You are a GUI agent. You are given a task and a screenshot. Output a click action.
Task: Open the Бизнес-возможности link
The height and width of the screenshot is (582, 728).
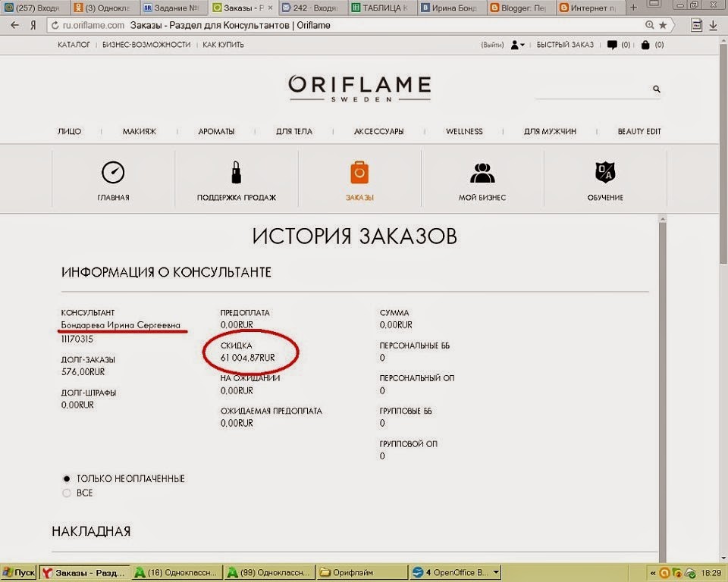(146, 45)
